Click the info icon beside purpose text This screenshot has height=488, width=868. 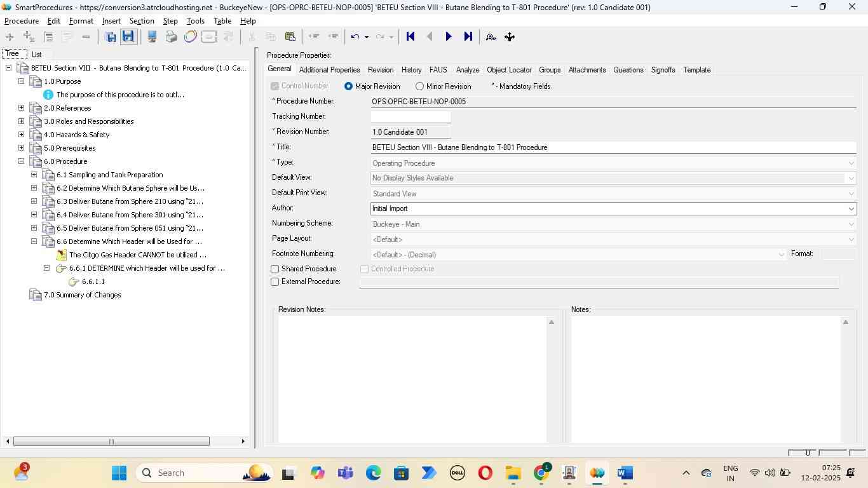pyautogui.click(x=48, y=95)
